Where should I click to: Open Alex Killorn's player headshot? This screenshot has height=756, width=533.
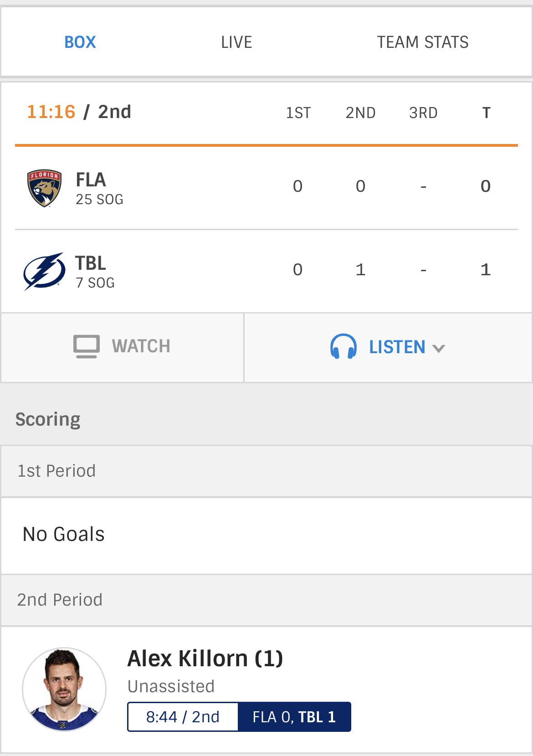[x=64, y=689]
